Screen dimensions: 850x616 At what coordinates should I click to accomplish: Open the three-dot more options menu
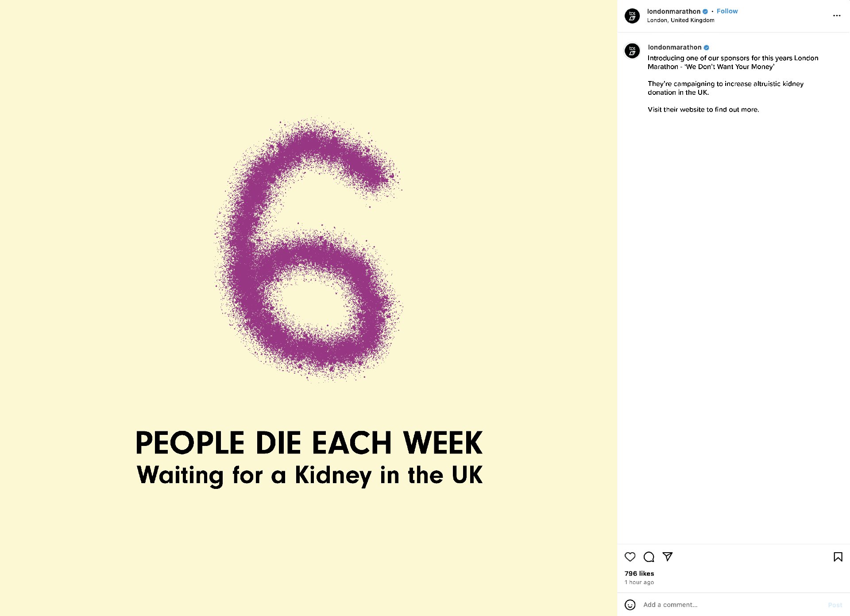(836, 15)
